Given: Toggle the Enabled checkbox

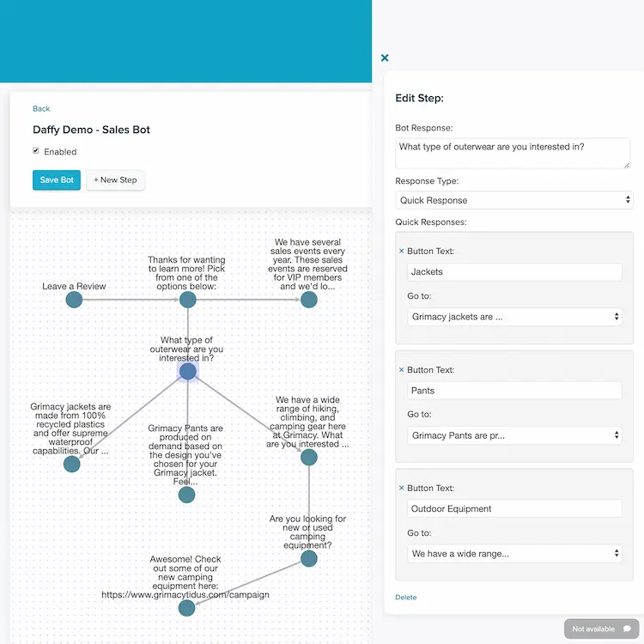Looking at the screenshot, I should [36, 151].
